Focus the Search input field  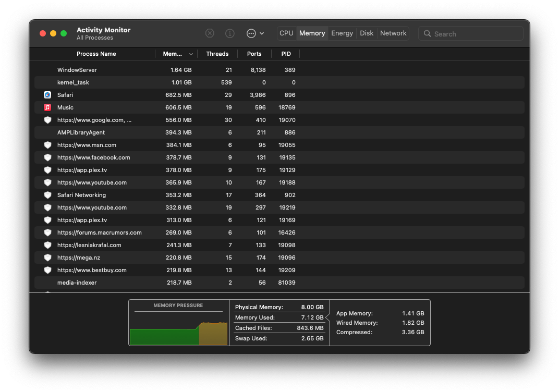[x=470, y=34]
